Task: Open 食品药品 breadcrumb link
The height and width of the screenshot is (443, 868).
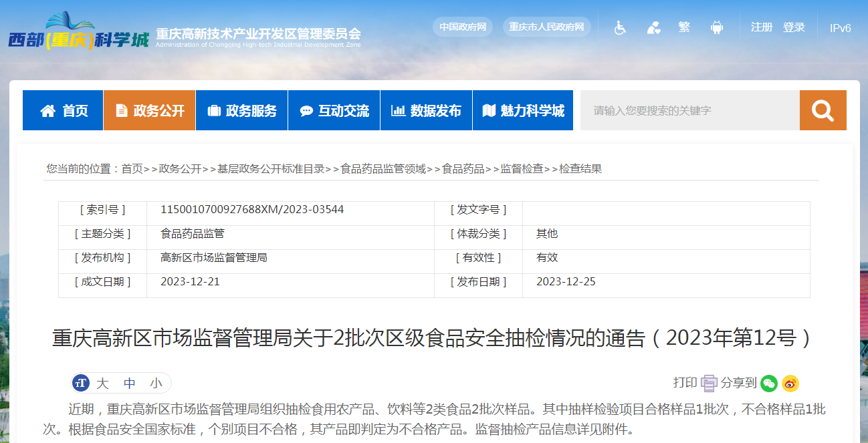Action: 463,169
